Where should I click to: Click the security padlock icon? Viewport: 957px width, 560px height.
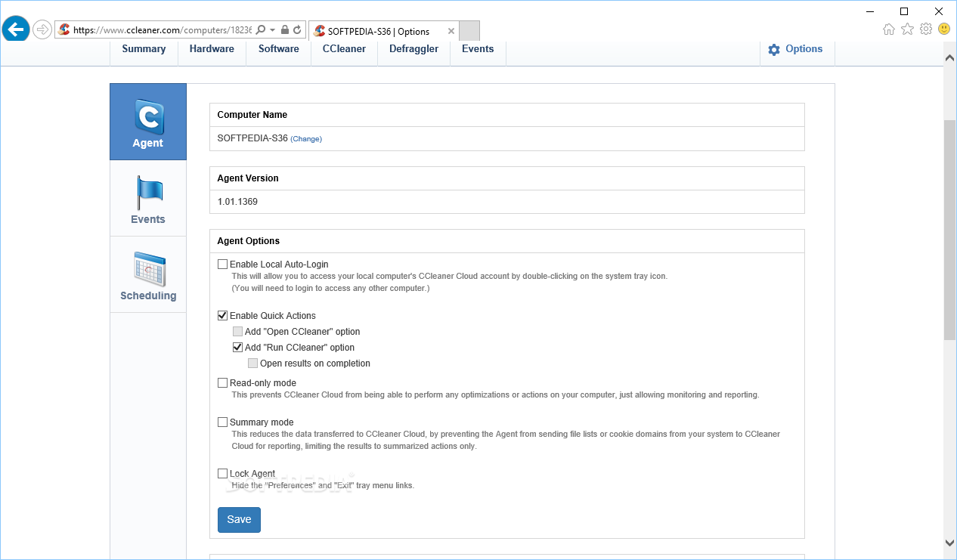click(285, 30)
